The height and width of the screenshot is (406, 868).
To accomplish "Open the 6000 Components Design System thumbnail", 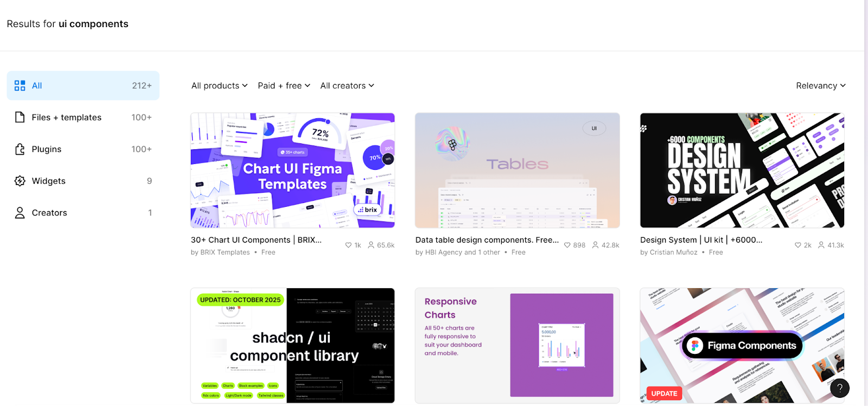I will click(742, 170).
